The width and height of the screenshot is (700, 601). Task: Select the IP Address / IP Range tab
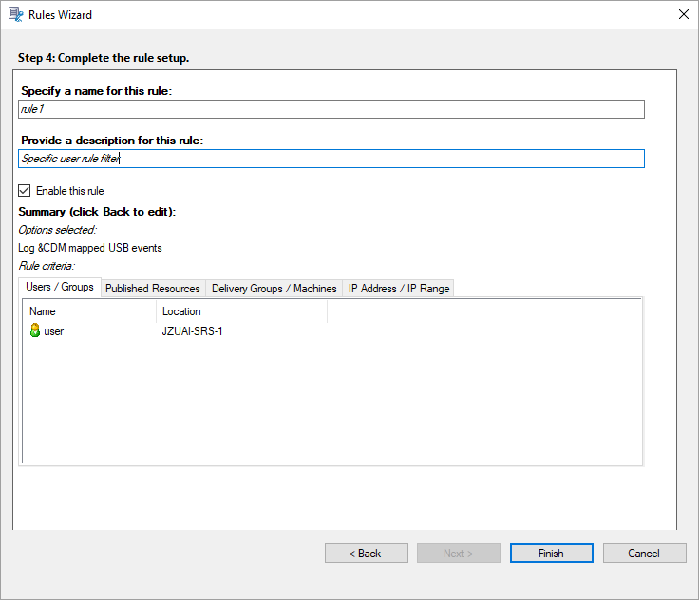[x=399, y=289]
